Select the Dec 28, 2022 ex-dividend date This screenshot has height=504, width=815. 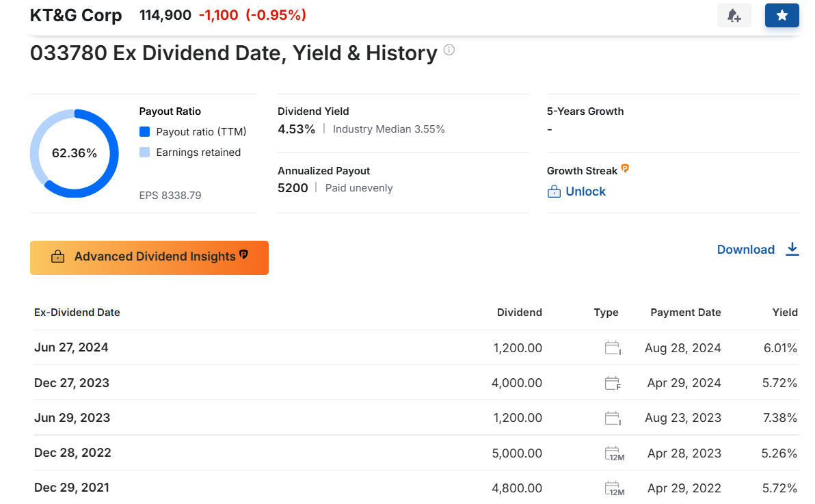coord(72,453)
